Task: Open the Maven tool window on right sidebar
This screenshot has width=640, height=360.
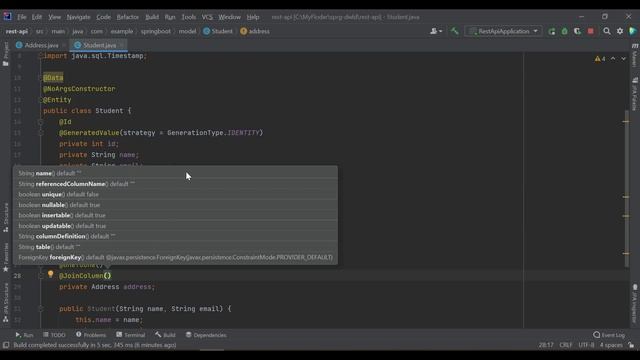Action: click(635, 55)
